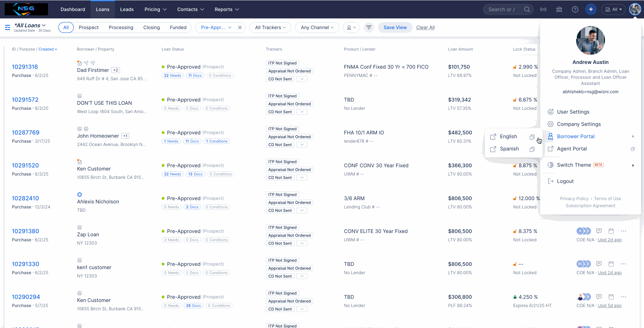Expand the Reports menu in navigation
This screenshot has width=644, height=328.
pos(227,9)
